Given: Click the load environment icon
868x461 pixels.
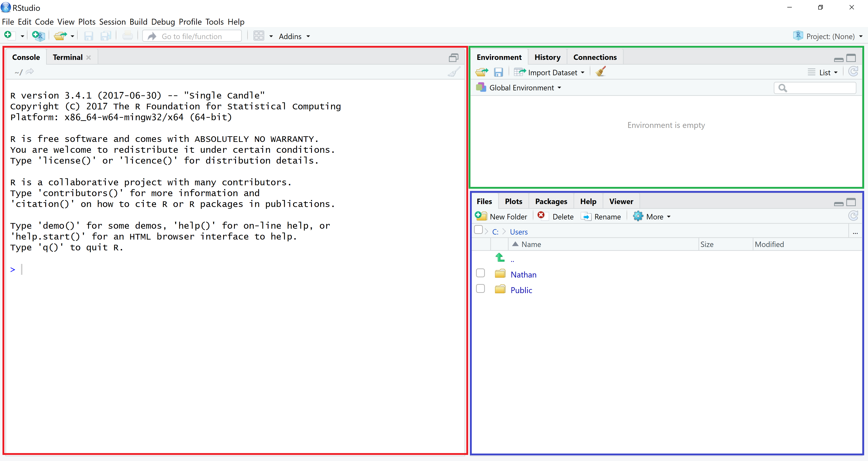Looking at the screenshot, I should click(x=482, y=72).
